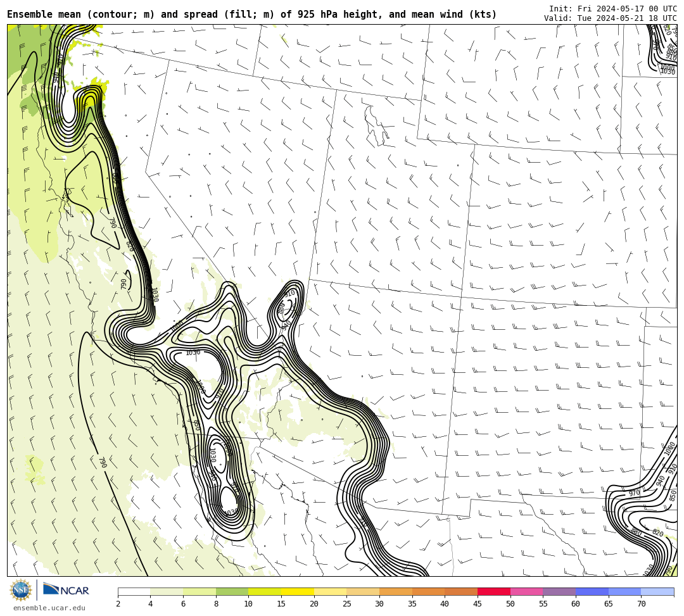
Task: Click the NCAR logo
Action: (x=66, y=590)
